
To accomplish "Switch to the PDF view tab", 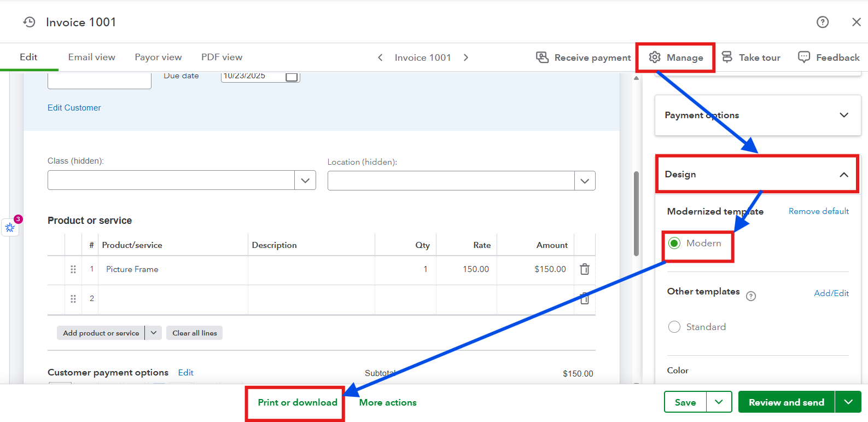I will 222,57.
